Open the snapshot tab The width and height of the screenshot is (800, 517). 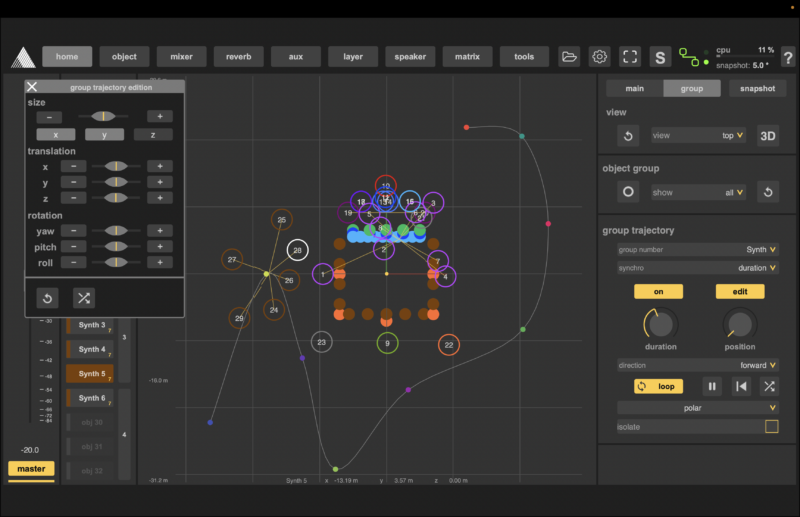pos(757,88)
